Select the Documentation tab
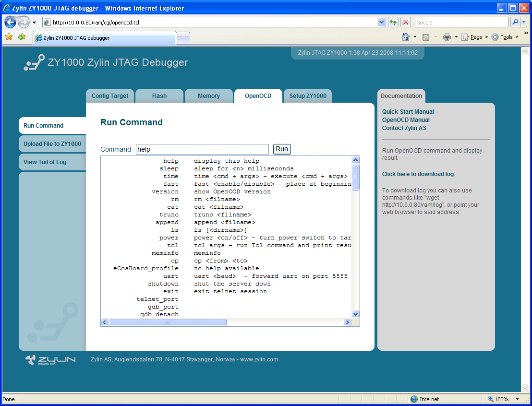Viewport: 532px width, 406px height. point(401,96)
